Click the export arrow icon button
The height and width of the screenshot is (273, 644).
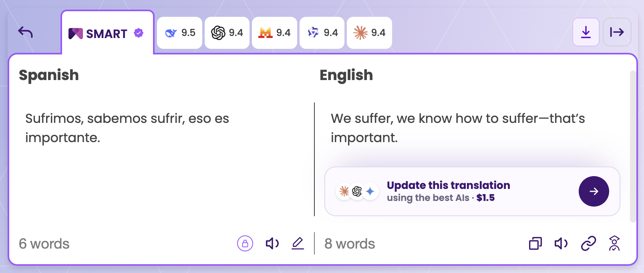(x=617, y=32)
